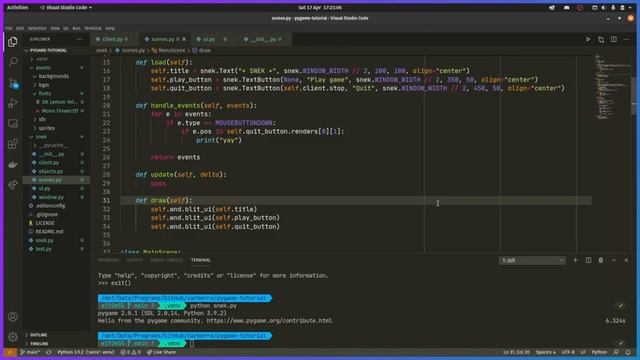640x360 pixels.
Task: Click the synchronize changes icon in status bar
Action: coord(49,352)
